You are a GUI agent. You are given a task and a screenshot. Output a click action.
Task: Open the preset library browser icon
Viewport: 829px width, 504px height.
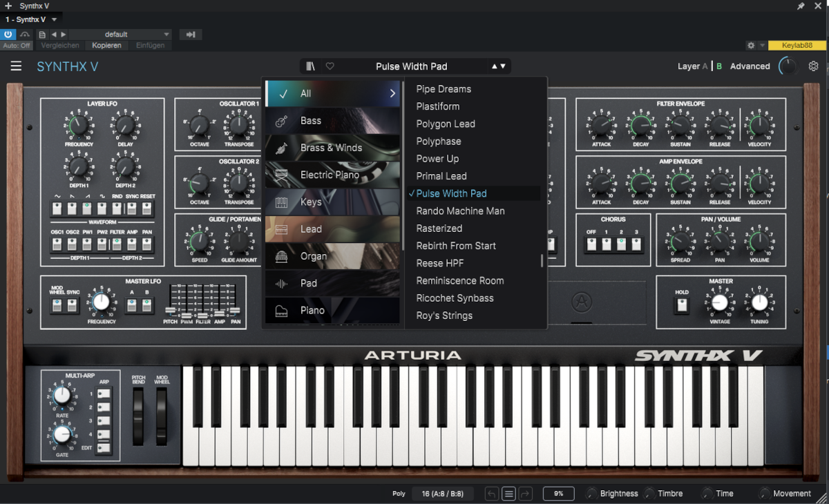pos(311,66)
